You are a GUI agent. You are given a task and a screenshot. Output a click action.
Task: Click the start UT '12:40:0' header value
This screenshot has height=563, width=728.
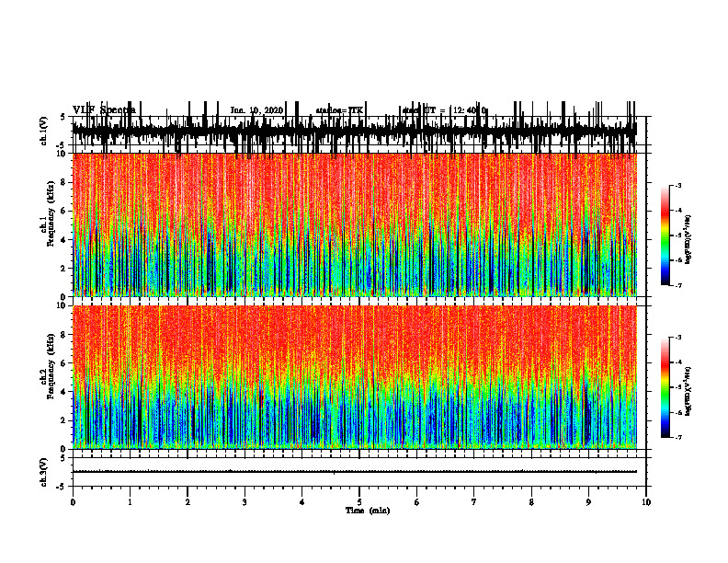tap(470, 110)
